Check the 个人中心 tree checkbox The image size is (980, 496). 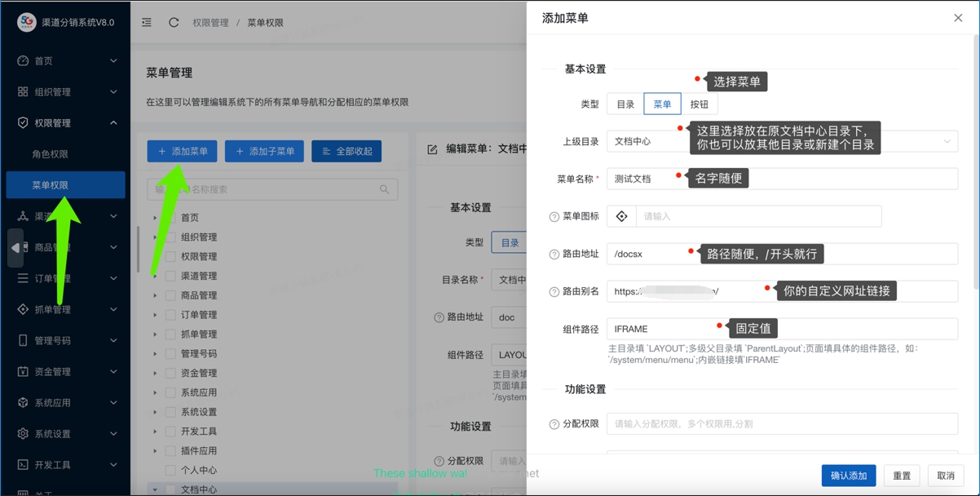(x=171, y=471)
